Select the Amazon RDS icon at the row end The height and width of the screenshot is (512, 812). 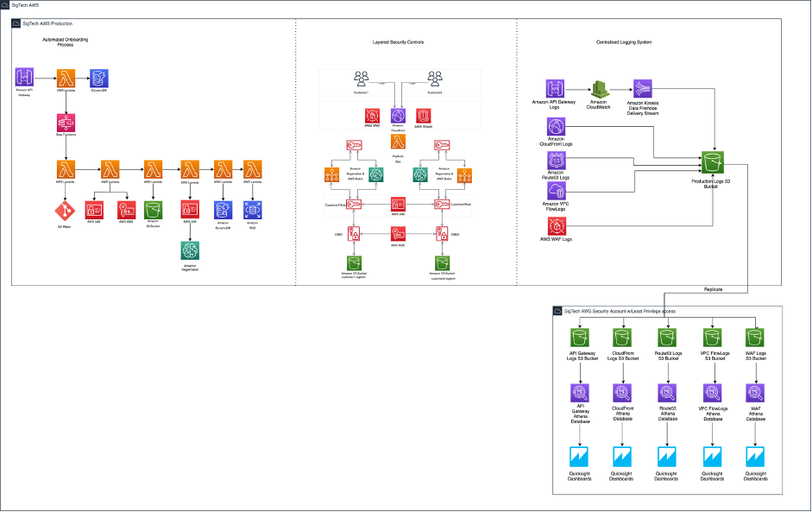252,211
